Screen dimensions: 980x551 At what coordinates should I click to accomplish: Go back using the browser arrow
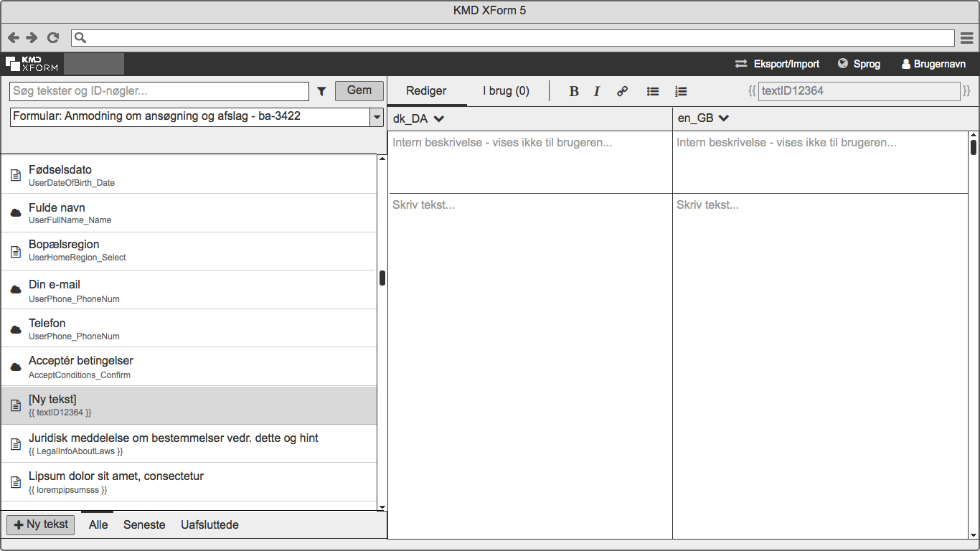pos(14,37)
